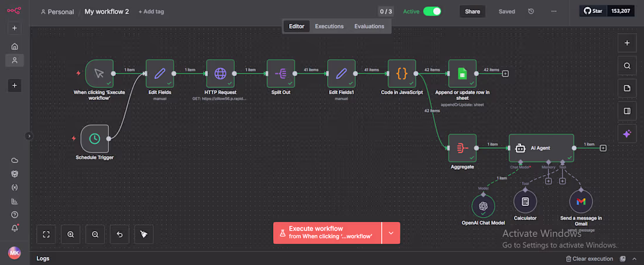Click the Logs panel header
Viewport: 644px width, 265px height.
(43, 259)
